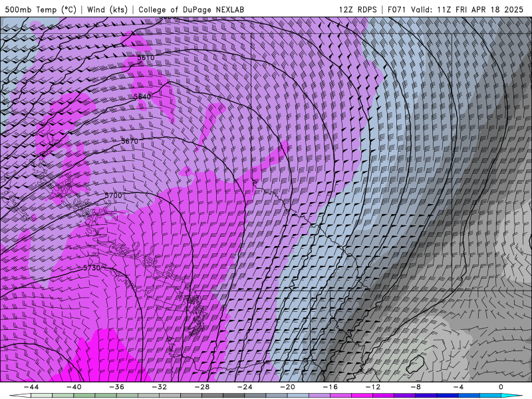Click the -32 colorbar tick label
This screenshot has height=399, width=532.
[160, 387]
